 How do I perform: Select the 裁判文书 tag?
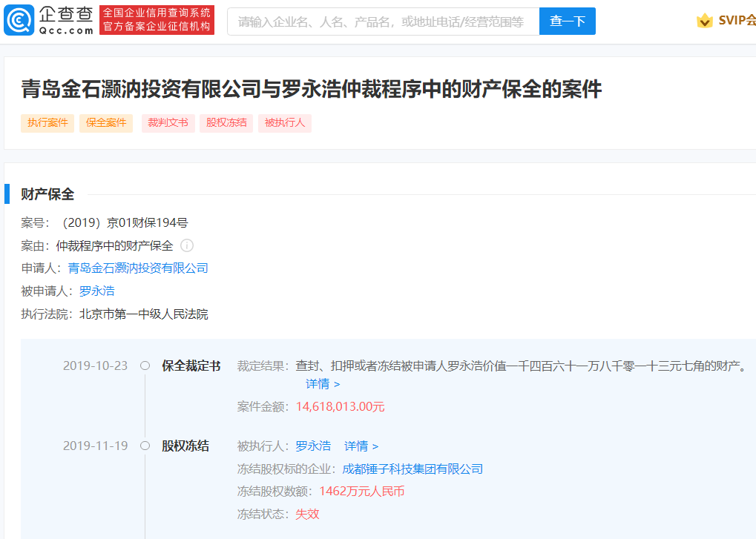click(168, 123)
